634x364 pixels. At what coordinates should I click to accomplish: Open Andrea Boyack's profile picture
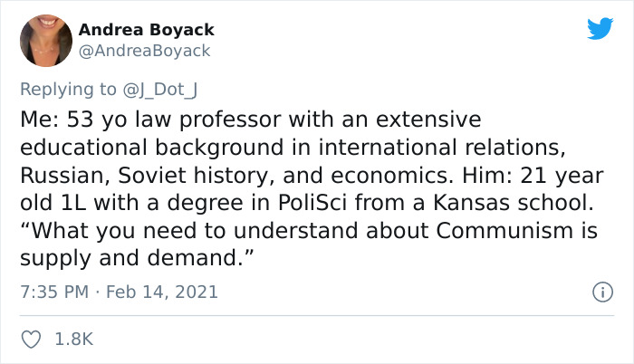click(x=45, y=41)
